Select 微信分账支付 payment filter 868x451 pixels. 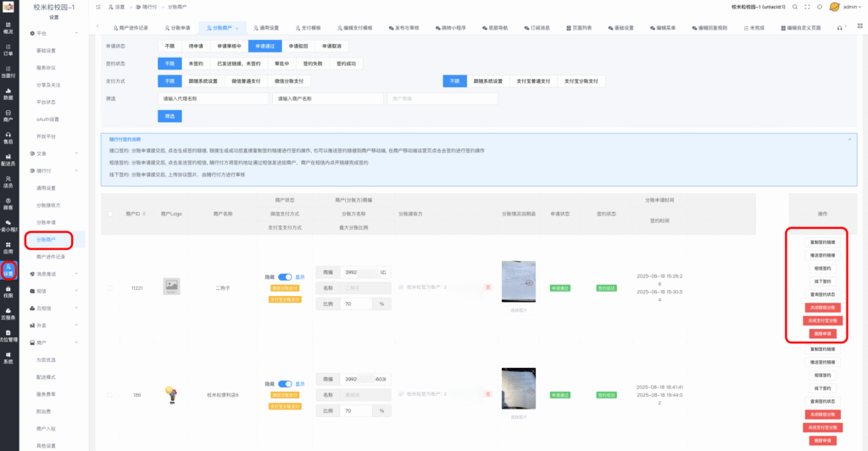click(289, 81)
